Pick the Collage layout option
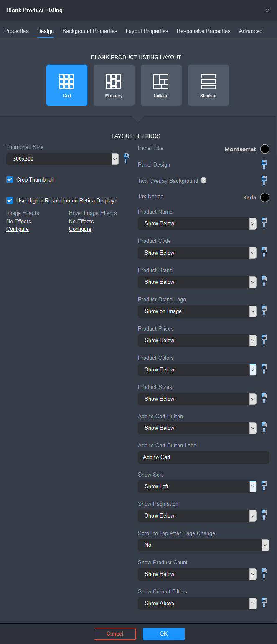This screenshot has width=277, height=644. tap(161, 85)
